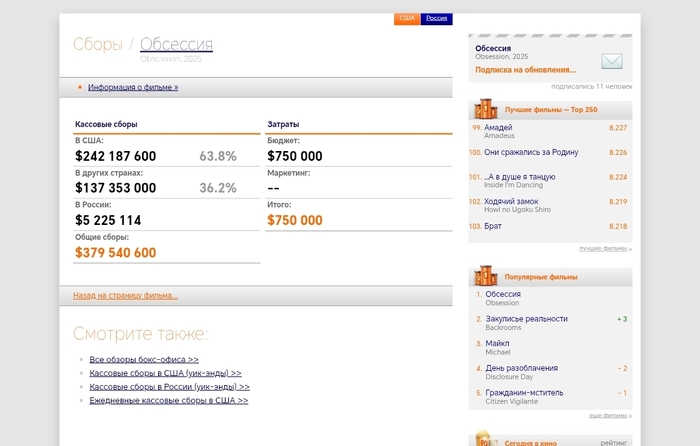Click the 36.2% share value
This screenshot has width=700, height=446.
pyautogui.click(x=218, y=188)
